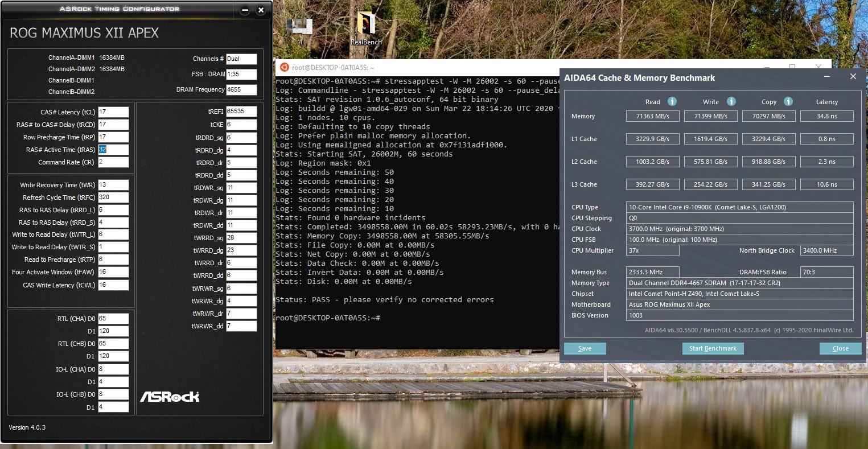The height and width of the screenshot is (449, 868).
Task: Click the RTL (CHA) D0 field
Action: click(x=113, y=319)
